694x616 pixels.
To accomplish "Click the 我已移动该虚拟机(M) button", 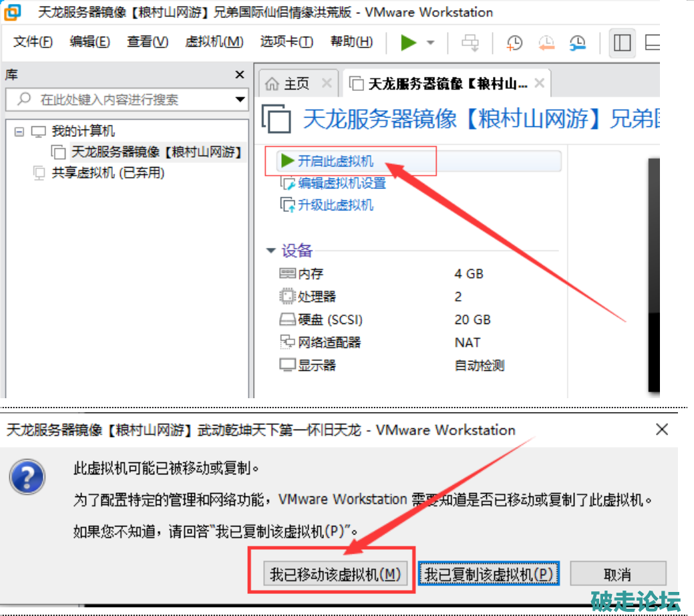I will pyautogui.click(x=334, y=574).
